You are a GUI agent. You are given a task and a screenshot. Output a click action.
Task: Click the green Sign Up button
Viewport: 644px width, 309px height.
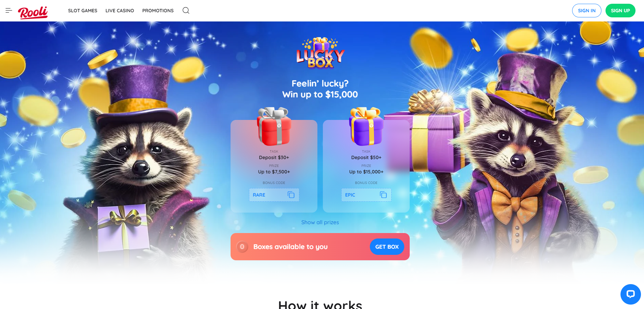pyautogui.click(x=621, y=11)
